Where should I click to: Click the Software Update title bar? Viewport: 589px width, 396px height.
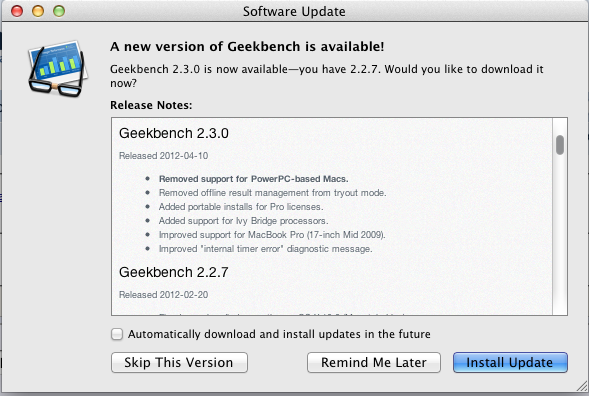(x=294, y=11)
